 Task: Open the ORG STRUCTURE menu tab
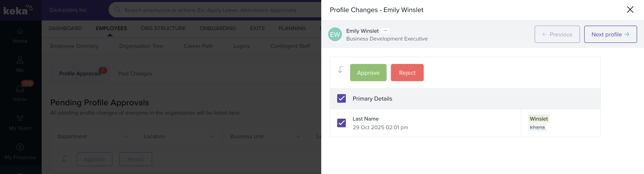click(163, 28)
